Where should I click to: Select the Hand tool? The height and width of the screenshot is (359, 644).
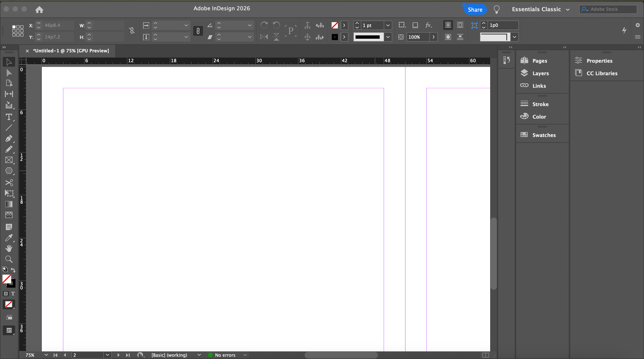[x=9, y=248]
